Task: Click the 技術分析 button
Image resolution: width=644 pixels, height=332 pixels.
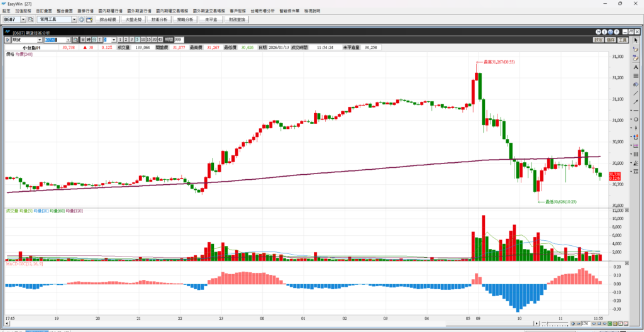Action: point(159,19)
